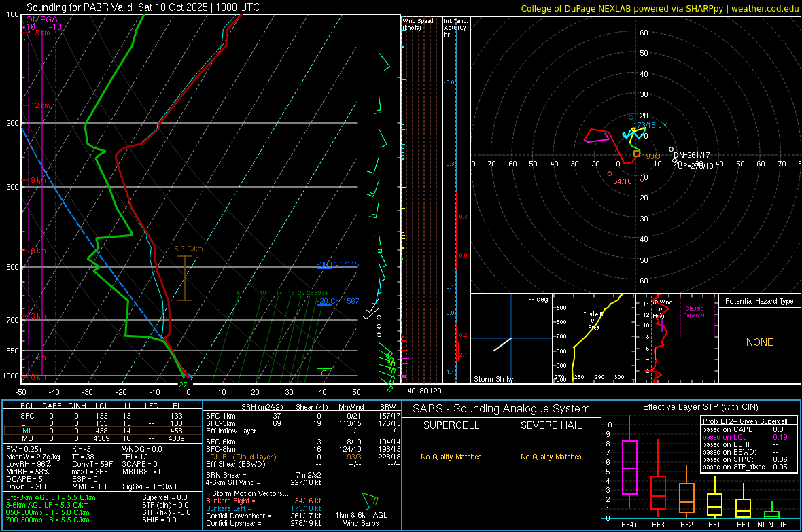Screen dimensions: 802x532
Task: Click the '700-500mb LR = 5.5 C/km' line
Action: coord(48,520)
